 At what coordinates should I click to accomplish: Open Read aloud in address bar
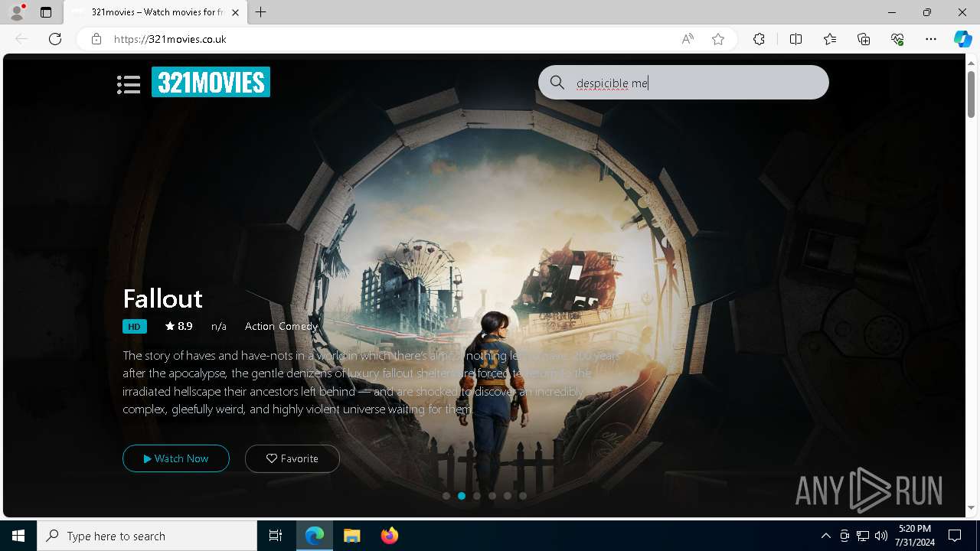click(688, 39)
